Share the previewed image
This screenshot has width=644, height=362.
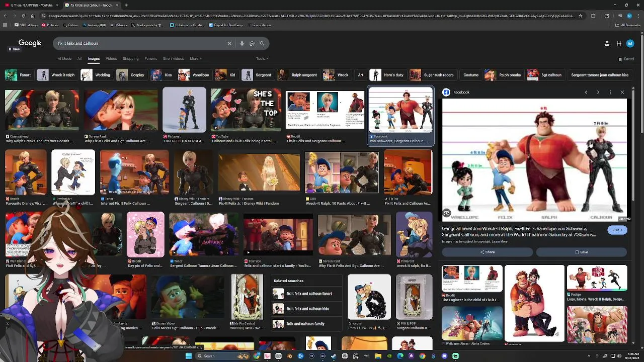coord(488,252)
